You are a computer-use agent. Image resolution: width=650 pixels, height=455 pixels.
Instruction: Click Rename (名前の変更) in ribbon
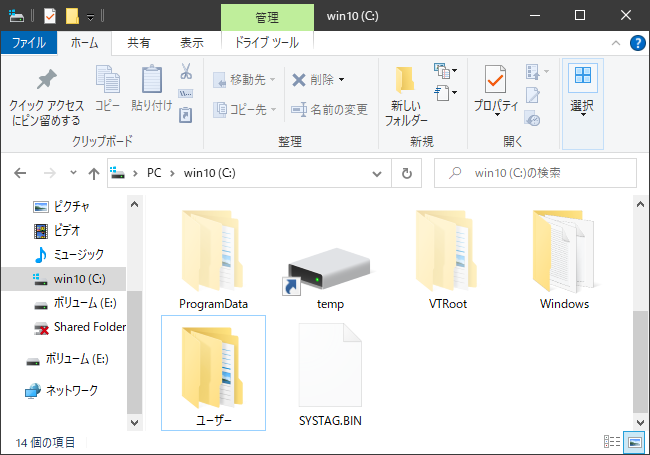click(329, 109)
